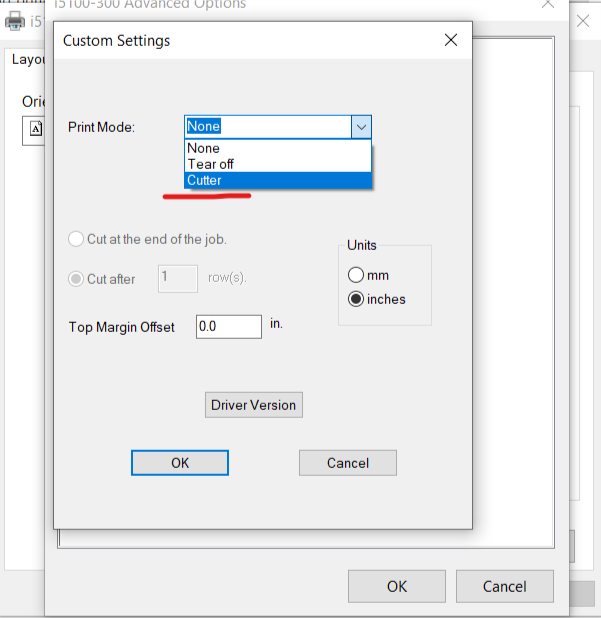Pick 'None' in the Print Mode dropdown list

pos(278,148)
